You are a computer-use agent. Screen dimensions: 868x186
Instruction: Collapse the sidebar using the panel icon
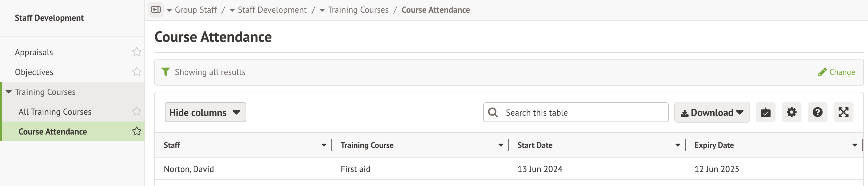click(156, 9)
